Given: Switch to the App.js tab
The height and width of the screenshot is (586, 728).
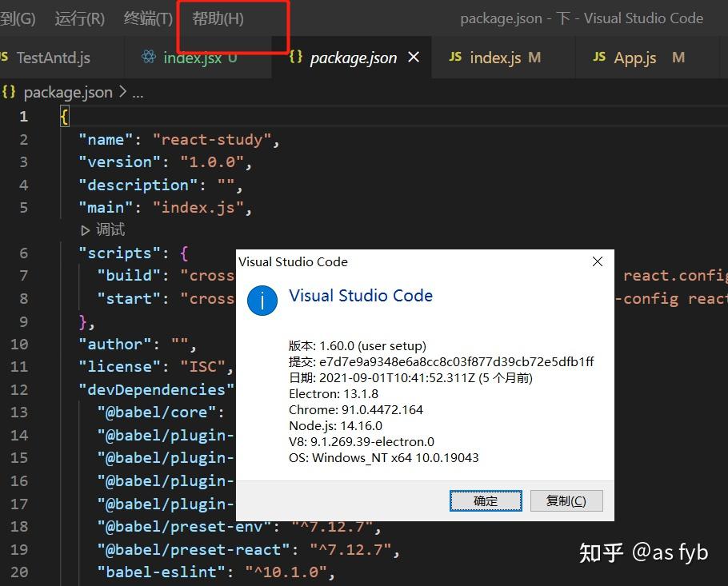Looking at the screenshot, I should (648, 58).
